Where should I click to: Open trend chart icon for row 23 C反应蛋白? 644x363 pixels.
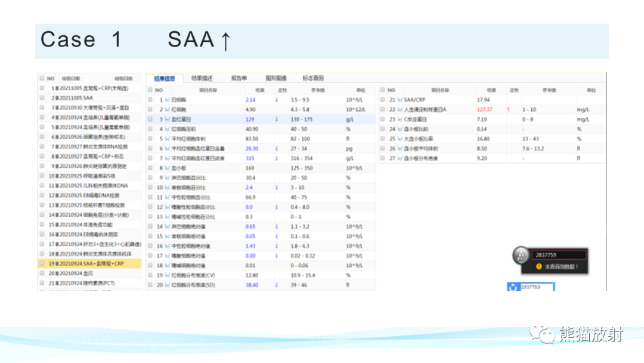[400, 119]
